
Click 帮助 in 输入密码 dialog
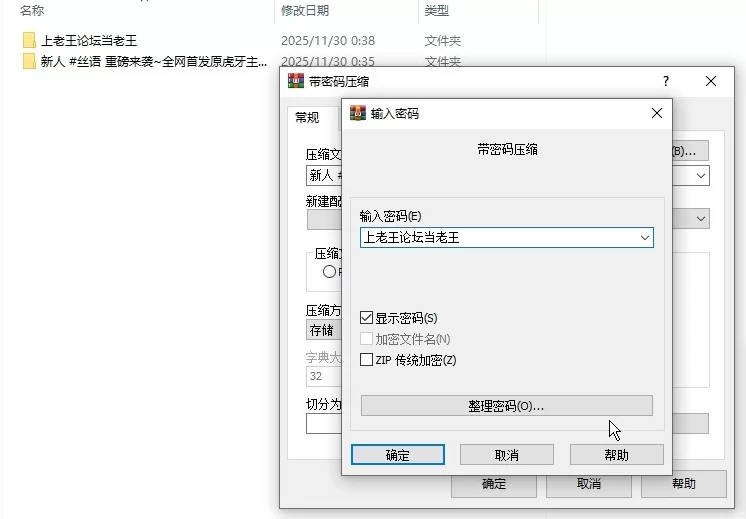[x=617, y=455]
